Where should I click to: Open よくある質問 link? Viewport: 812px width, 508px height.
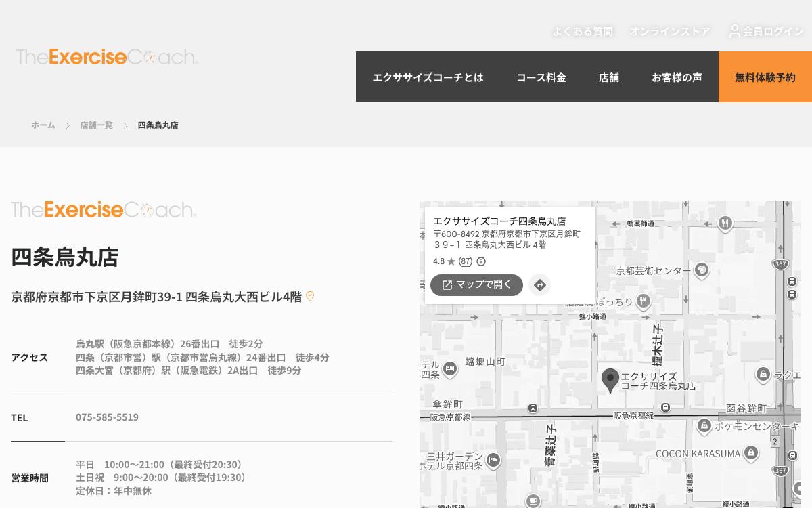point(583,31)
